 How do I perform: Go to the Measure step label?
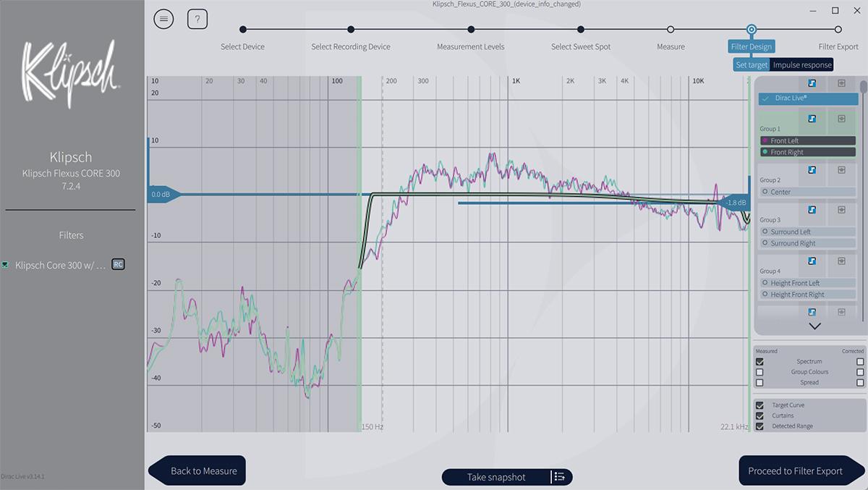click(671, 46)
